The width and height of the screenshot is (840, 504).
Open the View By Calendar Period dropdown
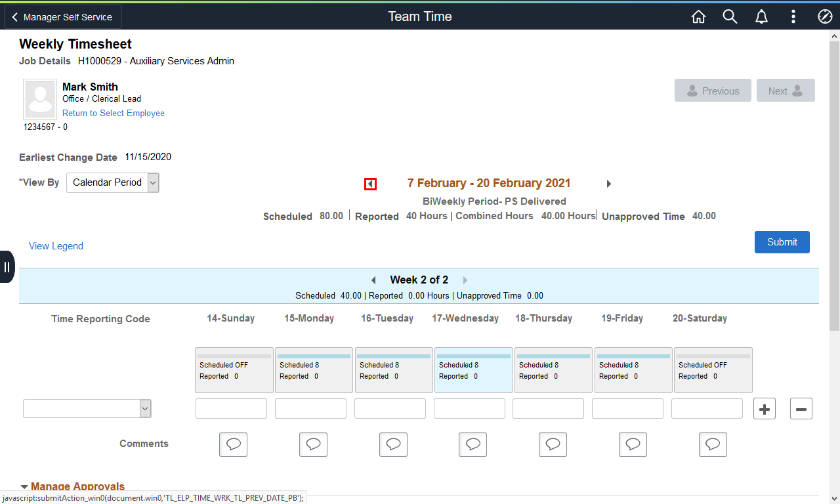113,182
